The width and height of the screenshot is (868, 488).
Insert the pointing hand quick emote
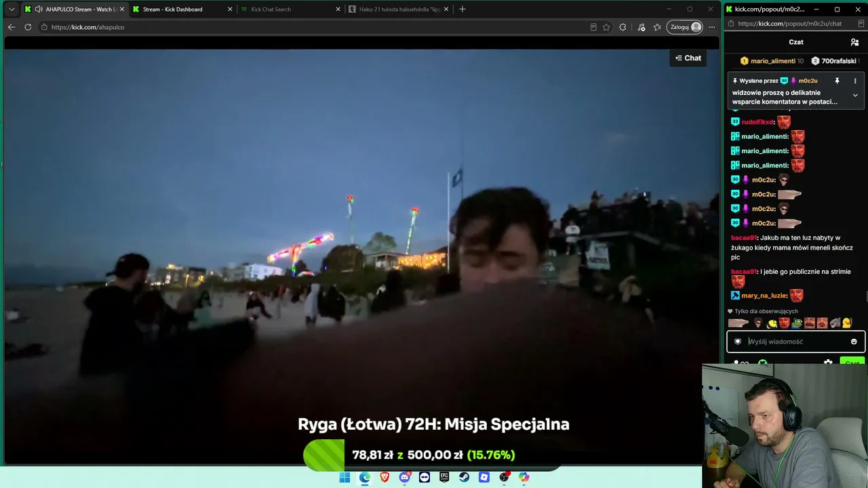tap(738, 323)
